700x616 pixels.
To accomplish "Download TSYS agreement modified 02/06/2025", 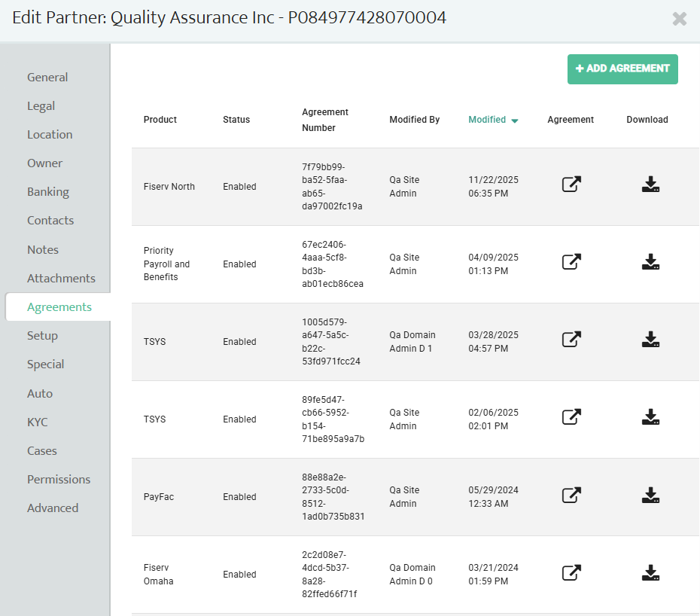I will click(x=650, y=416).
